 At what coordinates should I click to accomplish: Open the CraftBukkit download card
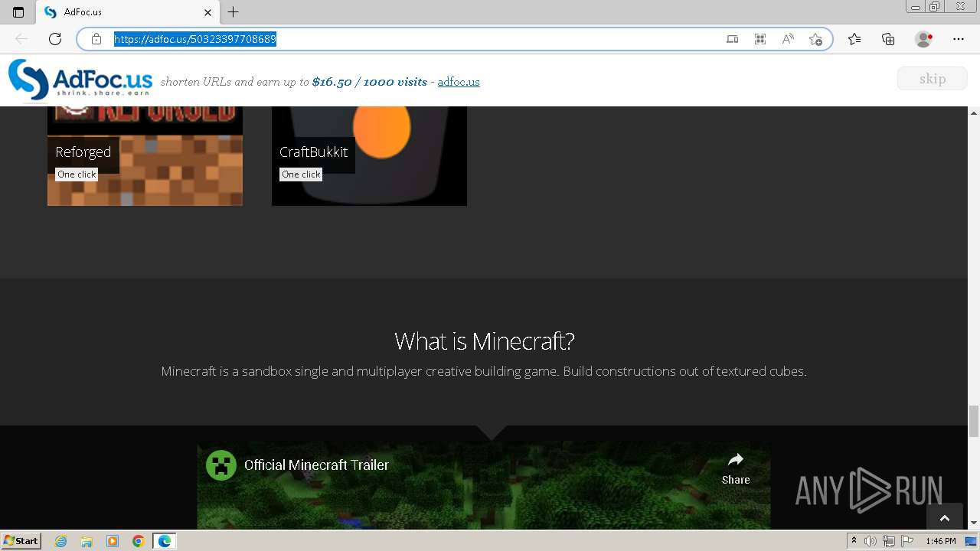369,156
